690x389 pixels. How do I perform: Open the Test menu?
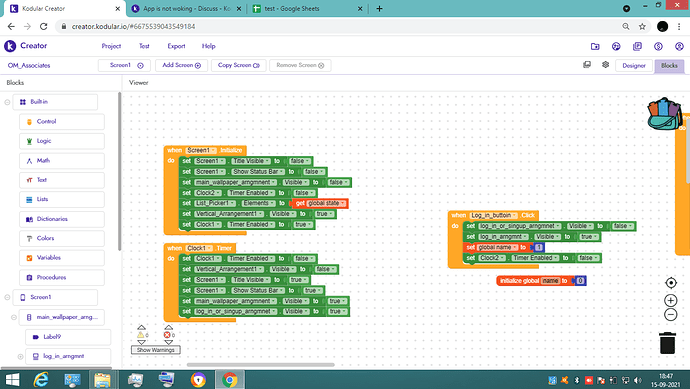(x=144, y=46)
